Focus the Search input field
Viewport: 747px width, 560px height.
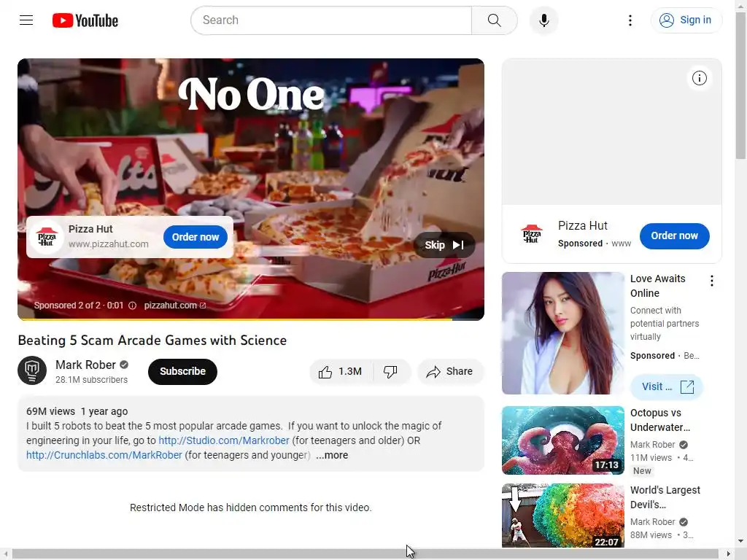(331, 20)
